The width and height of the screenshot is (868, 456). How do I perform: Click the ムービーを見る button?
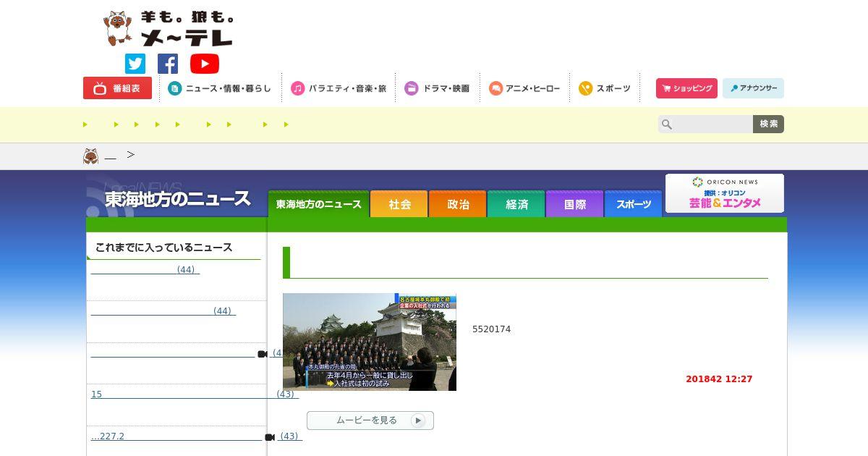tap(370, 421)
